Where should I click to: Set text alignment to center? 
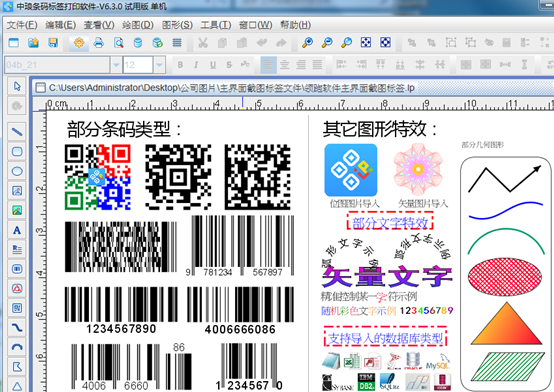pos(284,65)
